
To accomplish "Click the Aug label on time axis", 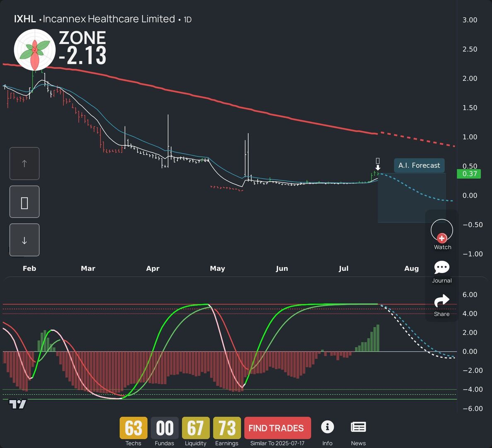I will pyautogui.click(x=411, y=268).
